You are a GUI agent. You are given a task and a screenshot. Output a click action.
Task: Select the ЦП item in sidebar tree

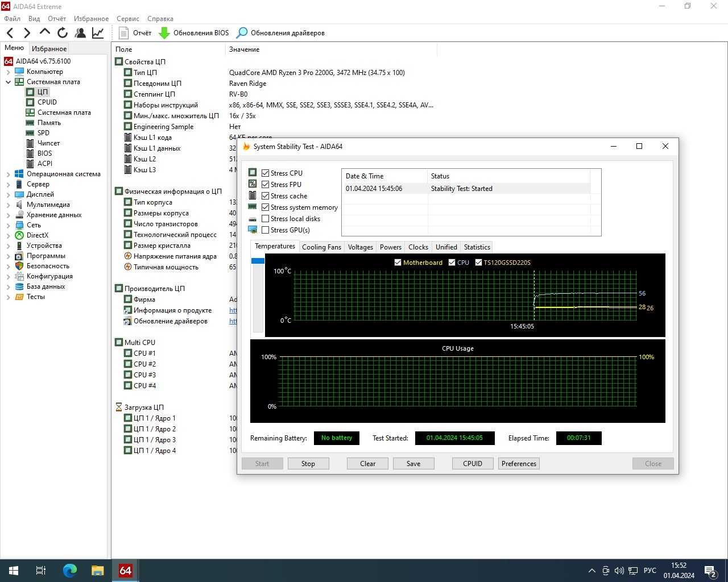pos(43,92)
